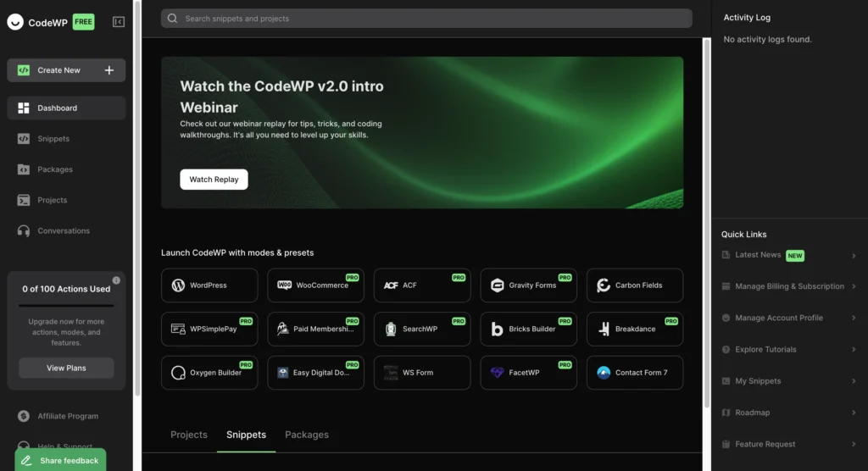Click the Contact Form 7 logo icon

pyautogui.click(x=604, y=373)
